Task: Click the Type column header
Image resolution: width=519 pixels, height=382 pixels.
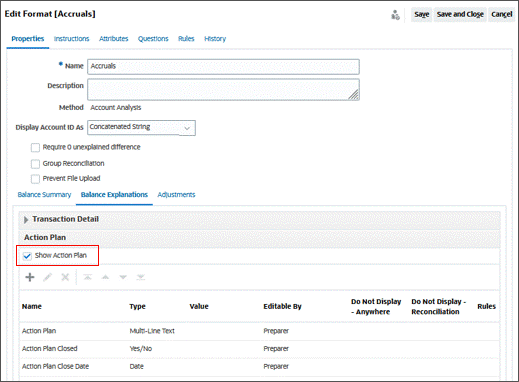Action: 137,306
